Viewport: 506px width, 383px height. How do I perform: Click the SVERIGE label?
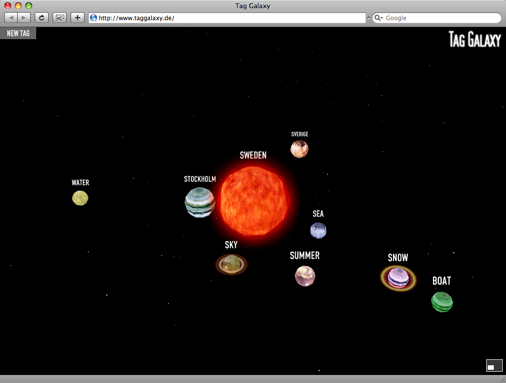(x=299, y=134)
